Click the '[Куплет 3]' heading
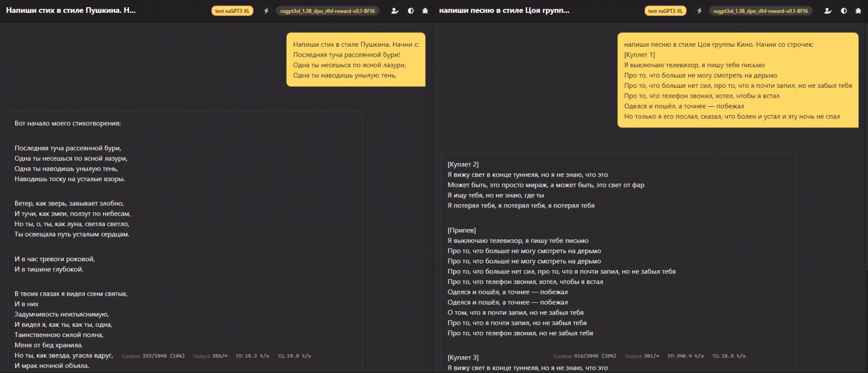Image resolution: width=868 pixels, height=373 pixels. [463, 357]
